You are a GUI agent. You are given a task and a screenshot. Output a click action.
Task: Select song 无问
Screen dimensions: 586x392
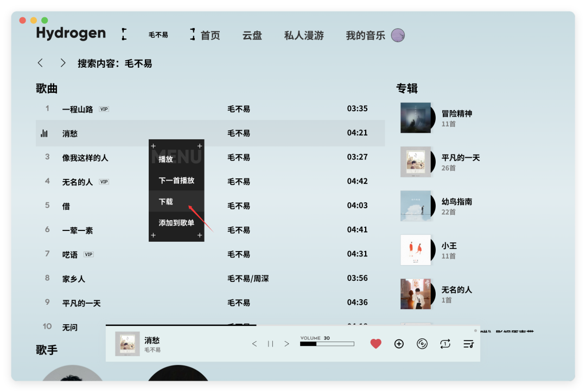[71, 327]
